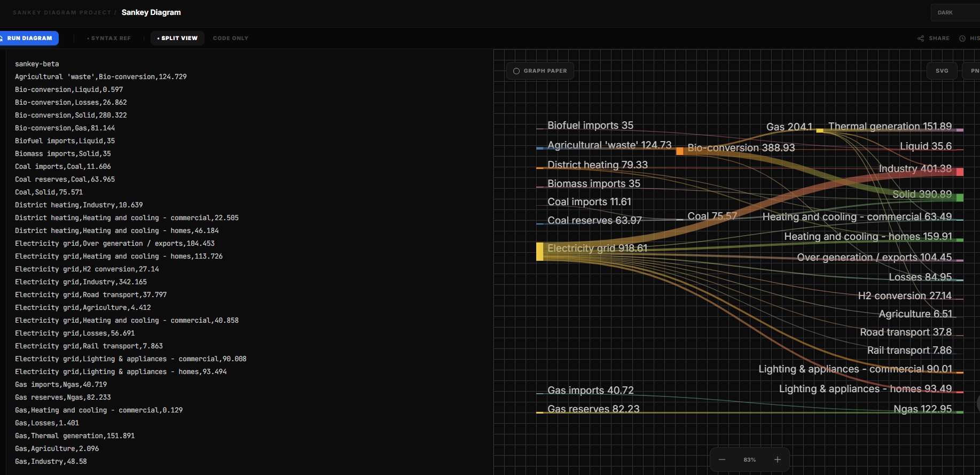This screenshot has height=475, width=980.
Task: Switch to Split View tab
Action: point(177,38)
